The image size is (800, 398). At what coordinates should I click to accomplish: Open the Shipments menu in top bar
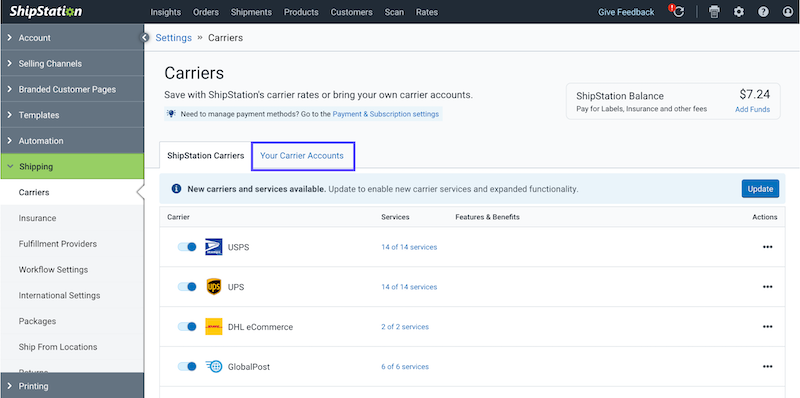click(251, 12)
